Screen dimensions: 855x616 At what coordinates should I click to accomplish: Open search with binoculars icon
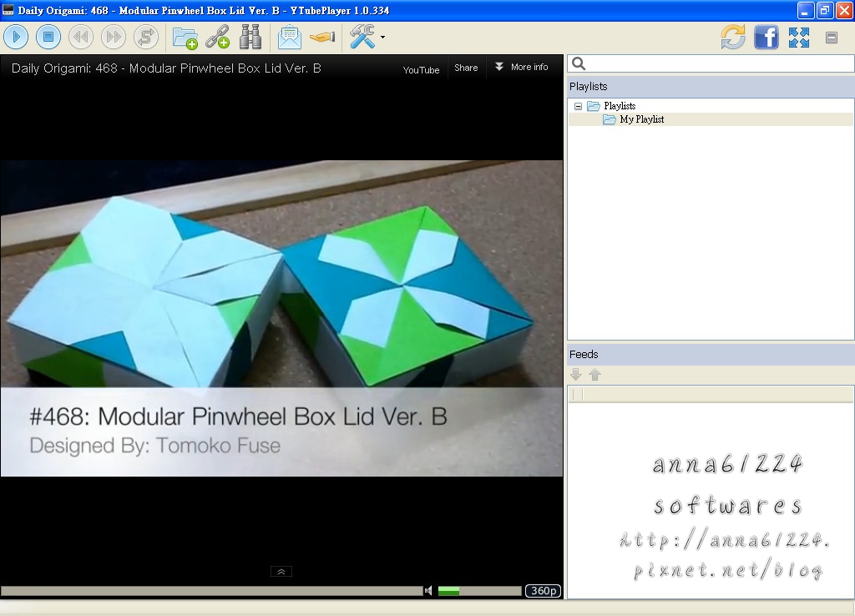click(x=250, y=37)
